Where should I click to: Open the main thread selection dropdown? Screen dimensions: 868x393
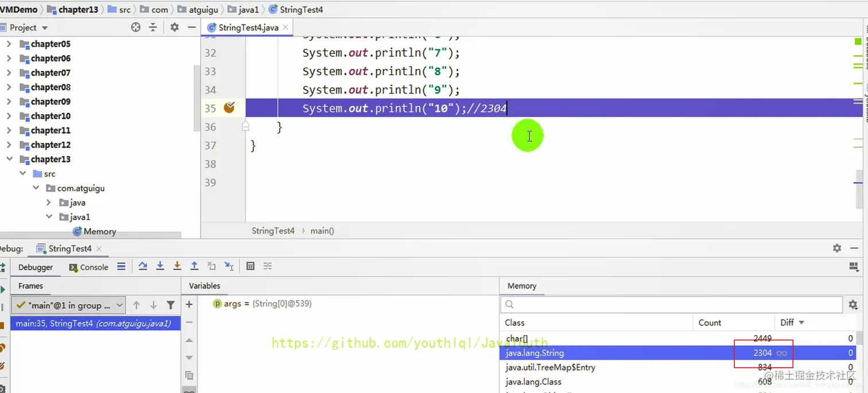click(x=68, y=305)
